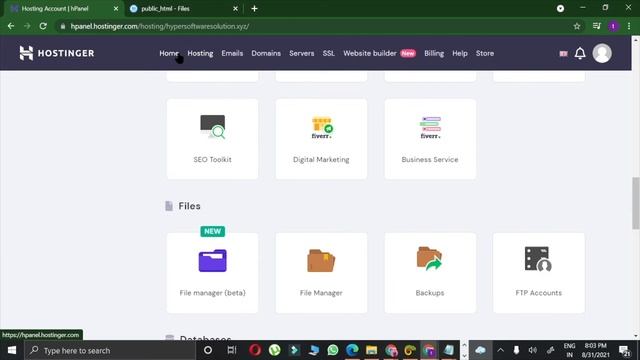Switch to the public_html - Files tab
This screenshot has height=360, width=640.
(184, 9)
